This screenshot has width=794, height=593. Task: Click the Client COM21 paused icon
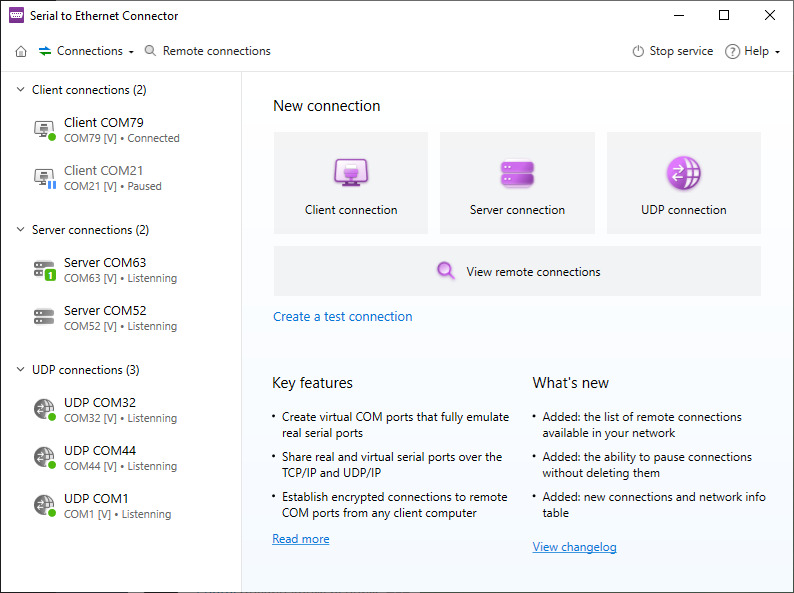45,178
